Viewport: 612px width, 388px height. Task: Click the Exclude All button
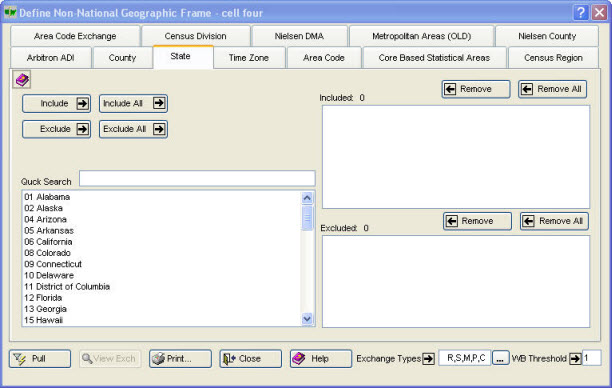pos(133,129)
